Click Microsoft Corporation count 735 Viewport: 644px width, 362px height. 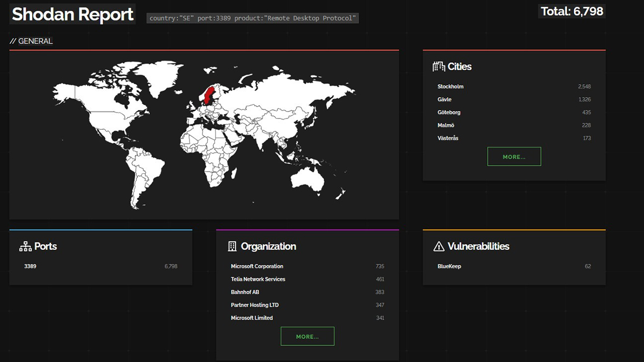point(380,266)
